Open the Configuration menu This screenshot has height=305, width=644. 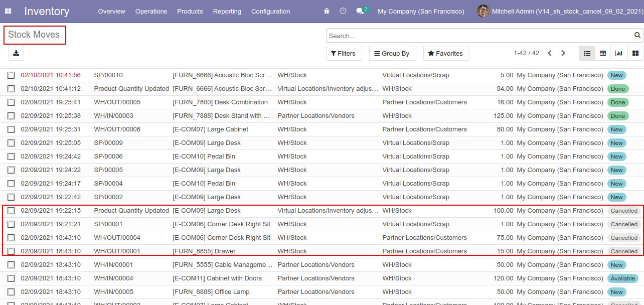[x=270, y=11]
